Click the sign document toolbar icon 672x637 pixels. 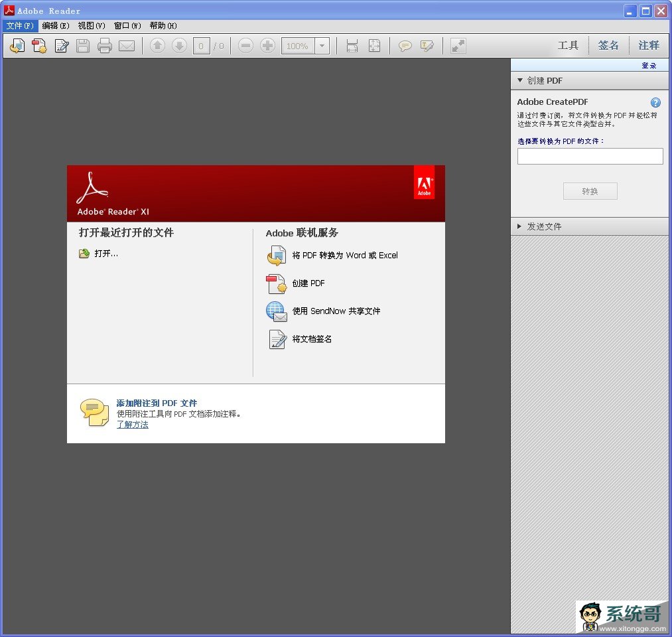click(62, 45)
